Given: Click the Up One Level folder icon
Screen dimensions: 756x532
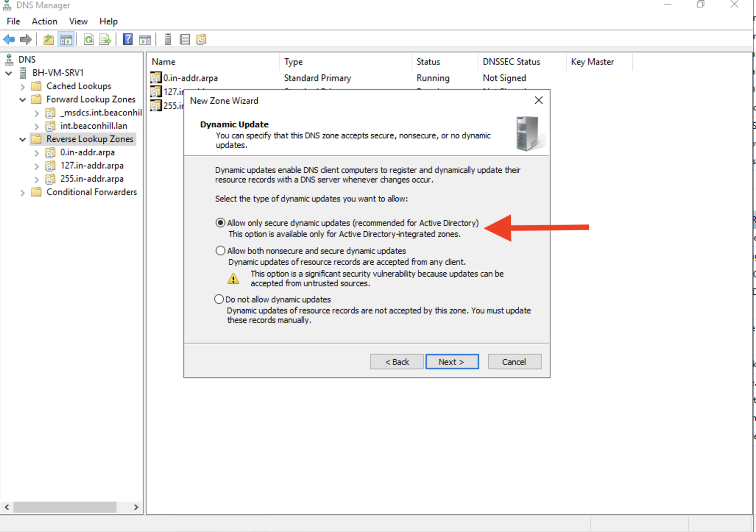Looking at the screenshot, I should (x=48, y=39).
